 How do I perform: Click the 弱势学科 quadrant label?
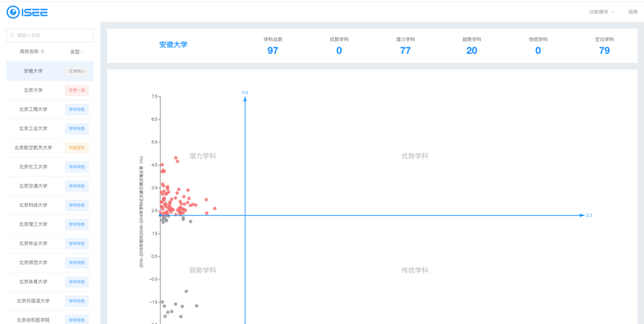tap(203, 271)
